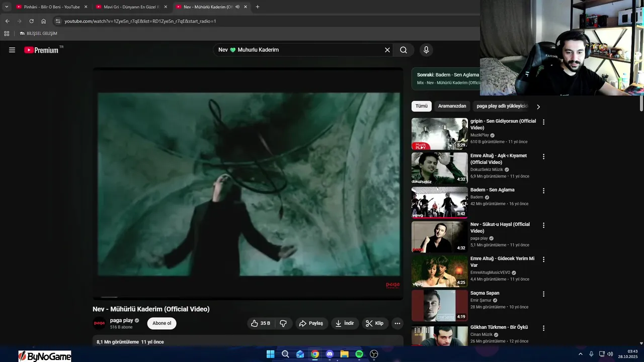The width and height of the screenshot is (644, 362).
Task: Open options for Gidecek Yerim Mi Var
Action: (x=543, y=259)
